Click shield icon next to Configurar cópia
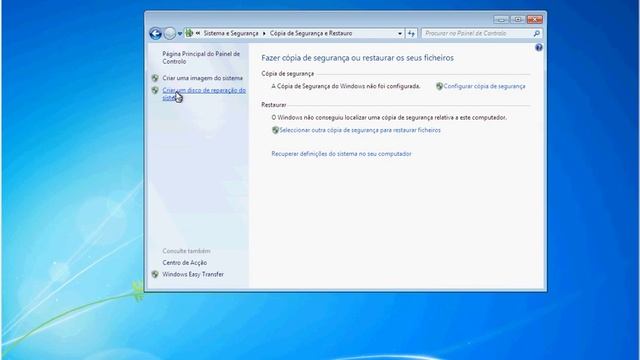The image size is (640, 360). (x=439, y=86)
